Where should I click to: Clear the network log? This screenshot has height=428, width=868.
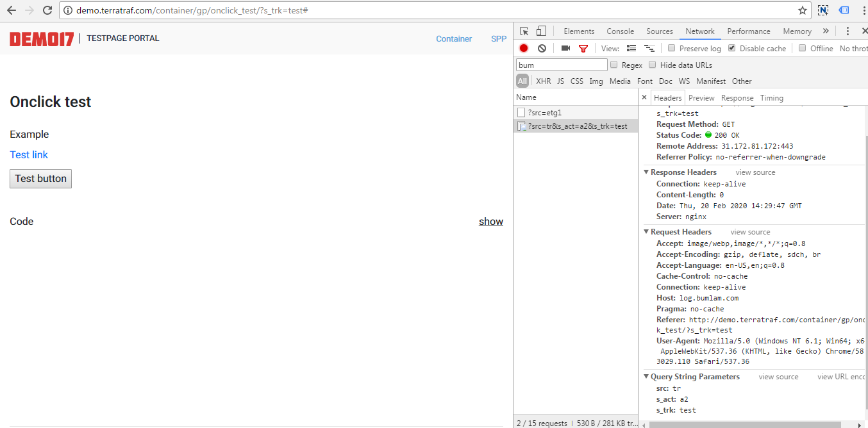click(x=542, y=48)
